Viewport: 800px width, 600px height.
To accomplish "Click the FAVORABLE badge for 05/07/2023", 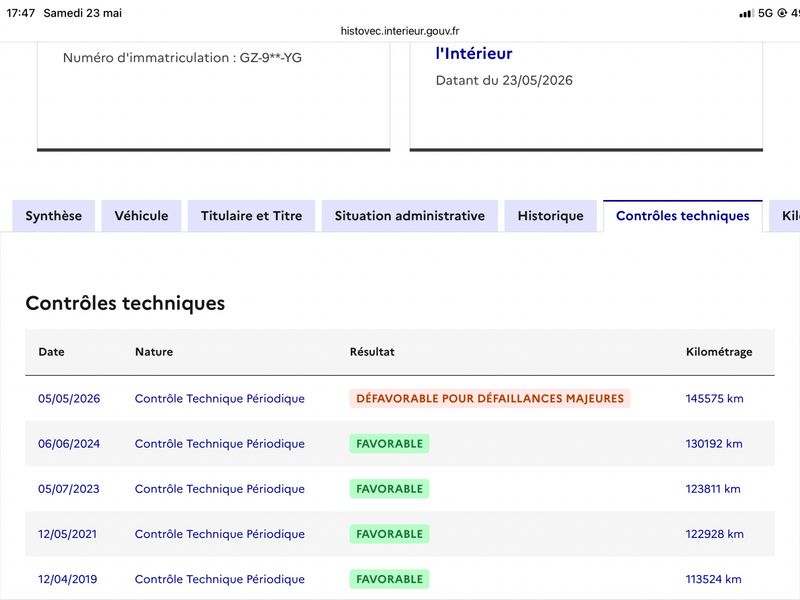I will (389, 489).
